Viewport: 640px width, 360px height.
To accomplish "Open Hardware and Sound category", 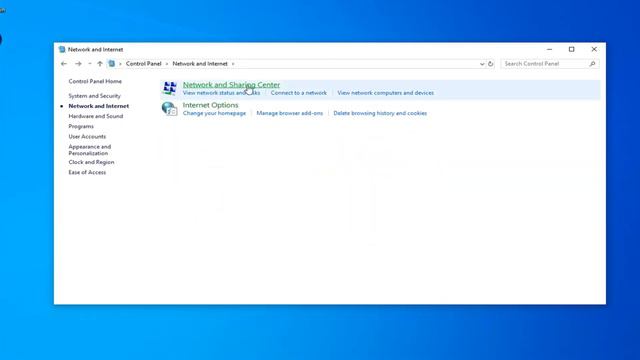I will pos(96,116).
